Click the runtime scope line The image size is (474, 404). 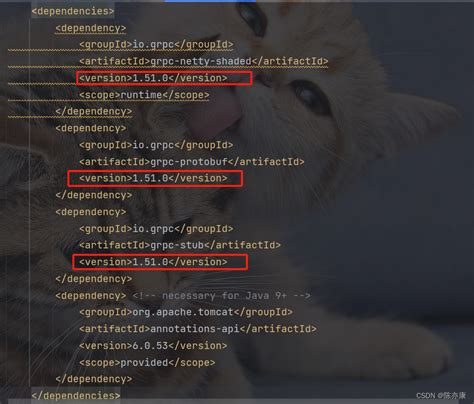click(144, 95)
